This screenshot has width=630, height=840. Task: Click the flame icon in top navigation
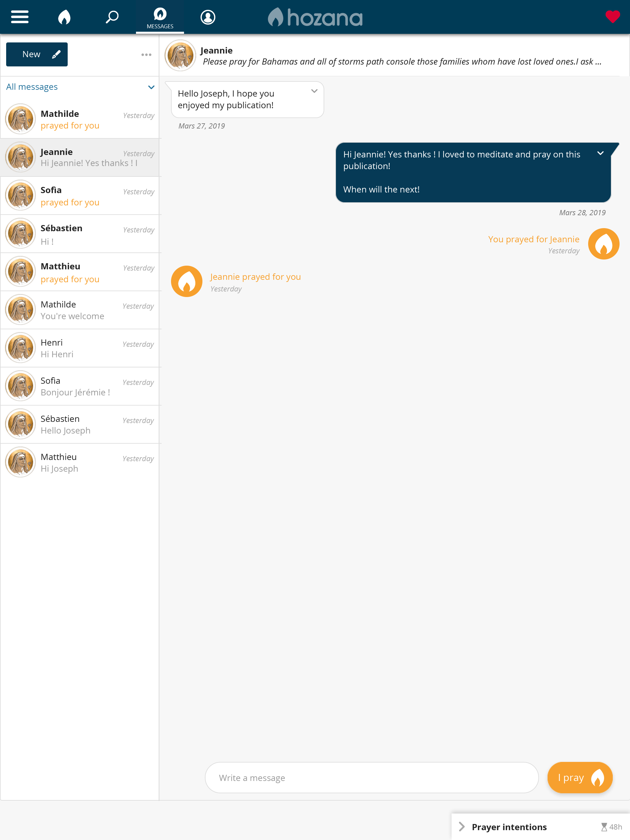click(x=64, y=17)
